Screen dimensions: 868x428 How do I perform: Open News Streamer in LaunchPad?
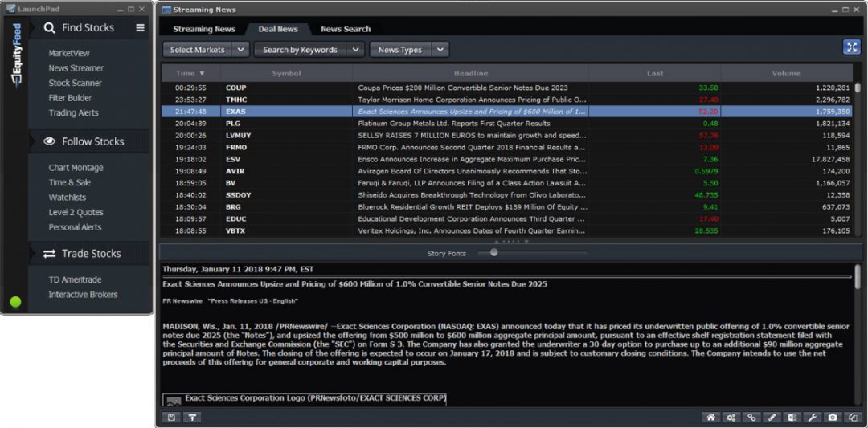(76, 68)
